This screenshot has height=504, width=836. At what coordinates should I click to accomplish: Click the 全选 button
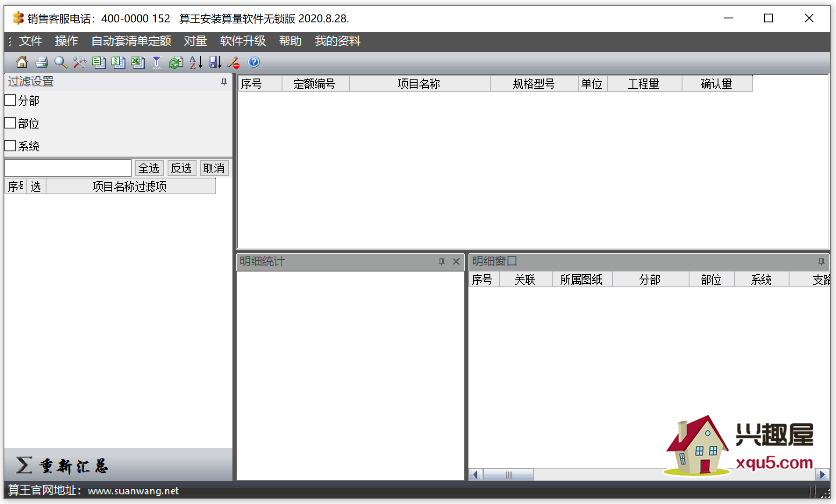click(149, 168)
